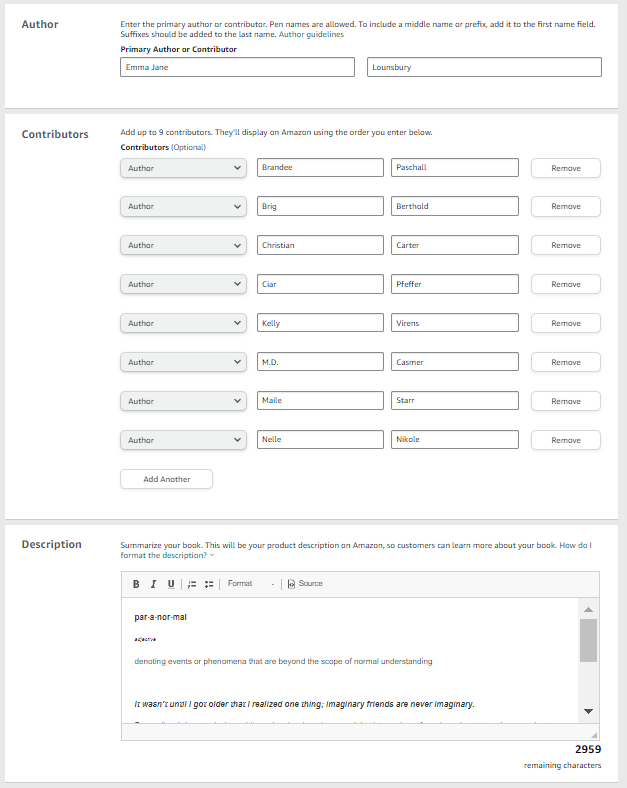Click the description editor resize handle
627x788 pixels.
(x=594, y=734)
